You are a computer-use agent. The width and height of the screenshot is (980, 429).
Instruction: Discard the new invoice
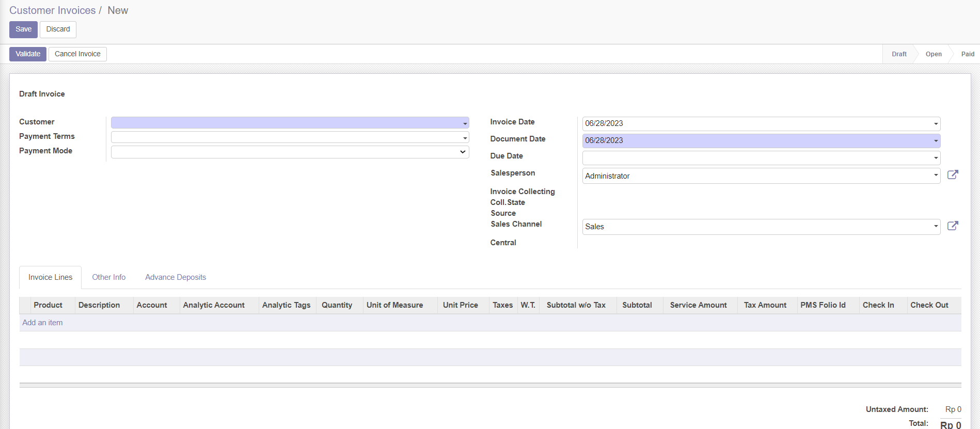click(58, 29)
